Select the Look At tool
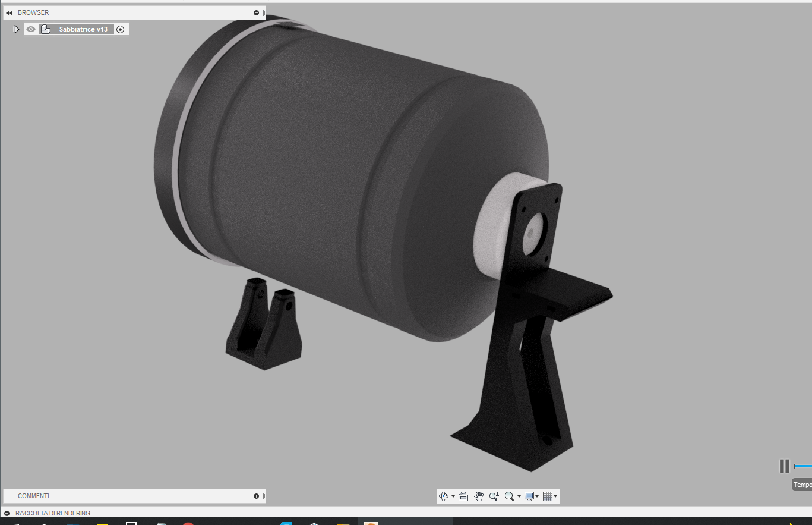The image size is (812, 525). point(463,496)
